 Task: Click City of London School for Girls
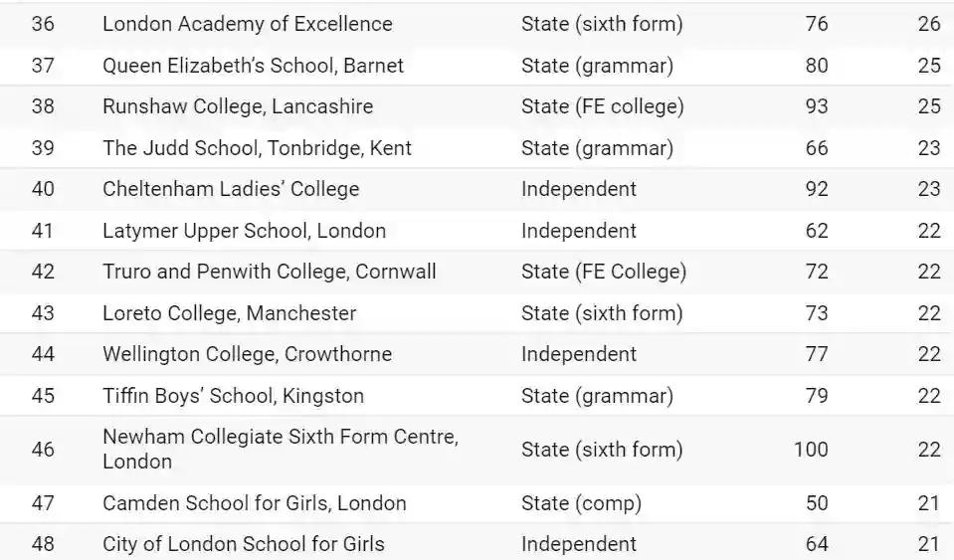(243, 544)
